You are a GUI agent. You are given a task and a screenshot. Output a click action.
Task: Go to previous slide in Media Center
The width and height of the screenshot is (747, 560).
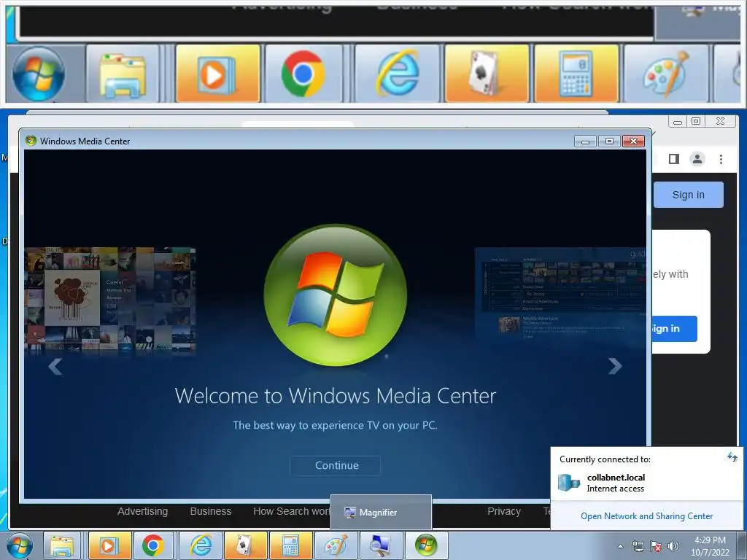click(55, 366)
